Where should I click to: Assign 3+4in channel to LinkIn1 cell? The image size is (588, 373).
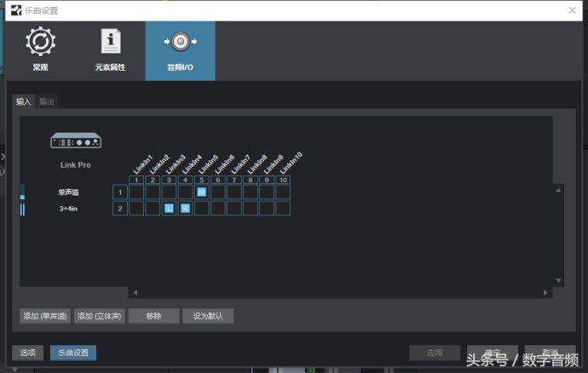[136, 209]
